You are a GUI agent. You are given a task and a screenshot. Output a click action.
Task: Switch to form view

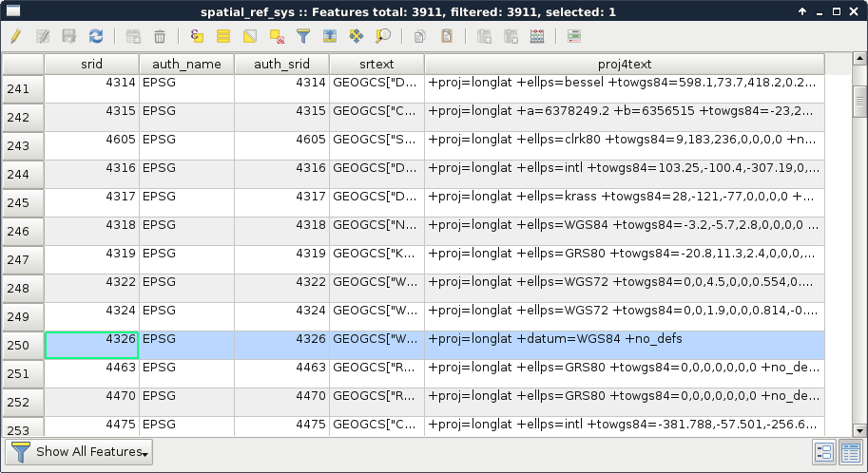[x=824, y=452]
